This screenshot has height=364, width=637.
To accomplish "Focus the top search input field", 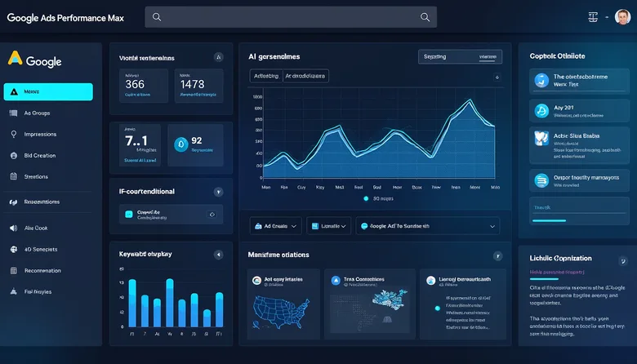I will (291, 17).
